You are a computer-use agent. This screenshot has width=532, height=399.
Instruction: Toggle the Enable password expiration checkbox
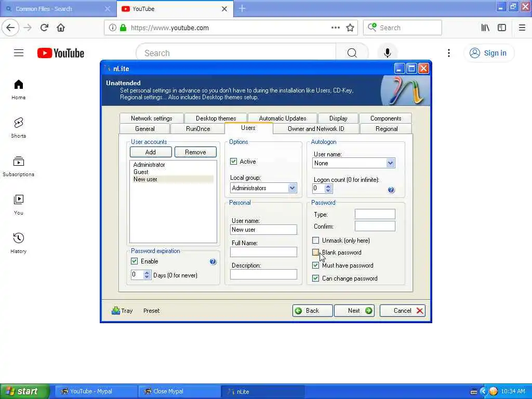135,261
